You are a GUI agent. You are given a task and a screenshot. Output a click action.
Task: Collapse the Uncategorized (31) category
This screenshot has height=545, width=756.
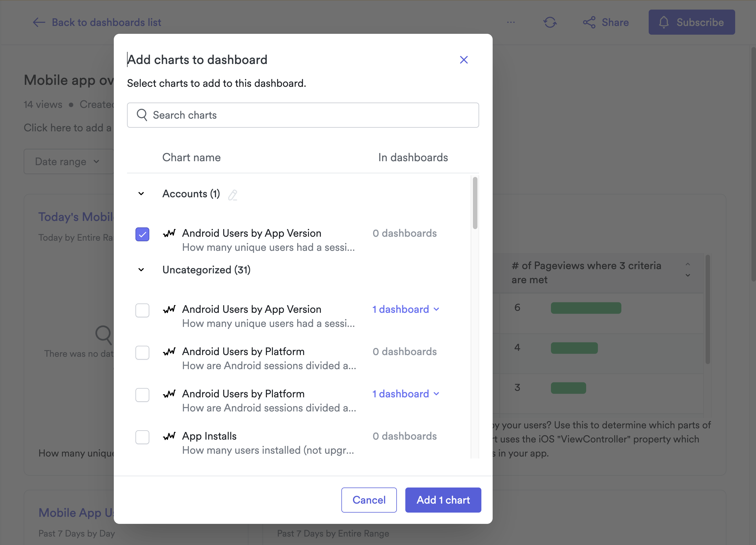pyautogui.click(x=141, y=270)
